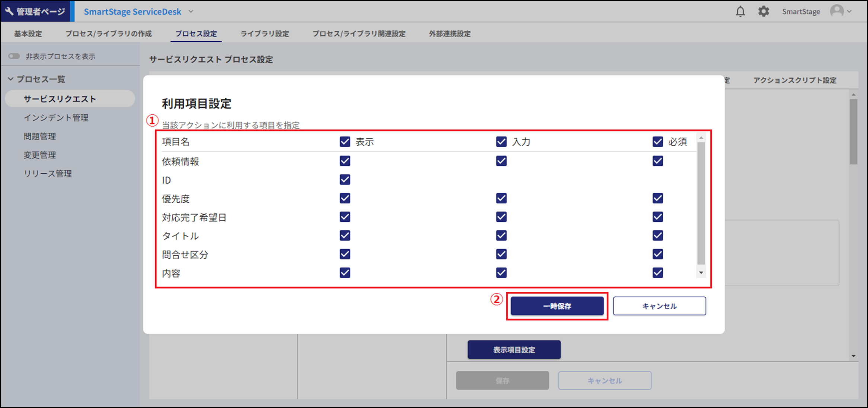
Task: Click the 一時保存 button
Action: (x=557, y=306)
